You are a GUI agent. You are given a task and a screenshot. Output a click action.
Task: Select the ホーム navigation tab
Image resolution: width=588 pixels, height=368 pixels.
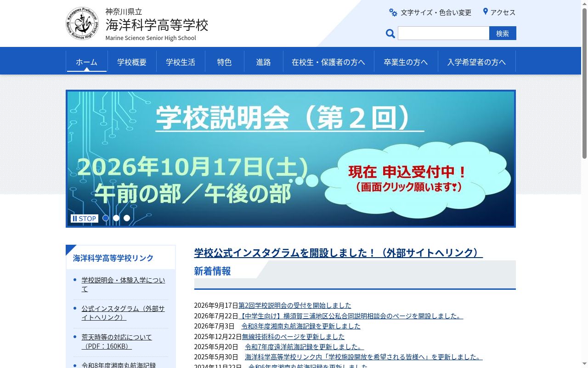tap(86, 62)
